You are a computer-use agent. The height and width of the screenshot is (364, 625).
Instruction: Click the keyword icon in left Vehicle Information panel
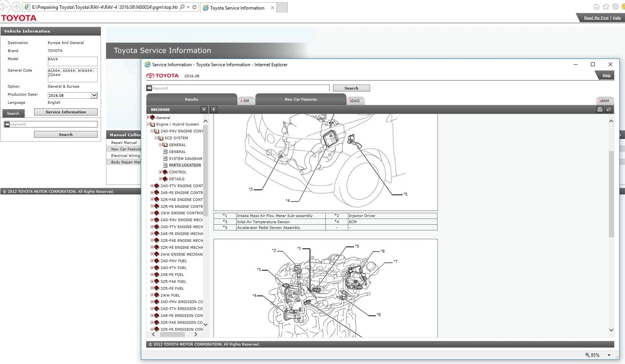[x=7, y=124]
